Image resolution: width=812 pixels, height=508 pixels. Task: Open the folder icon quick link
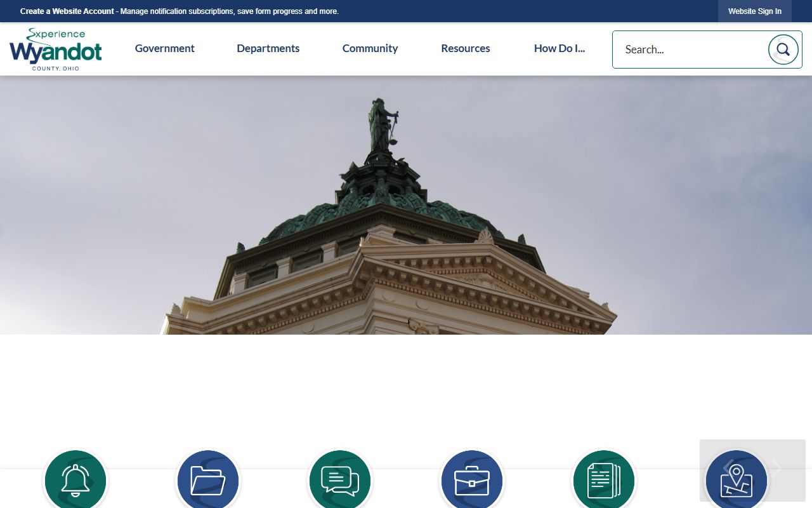coord(207,481)
